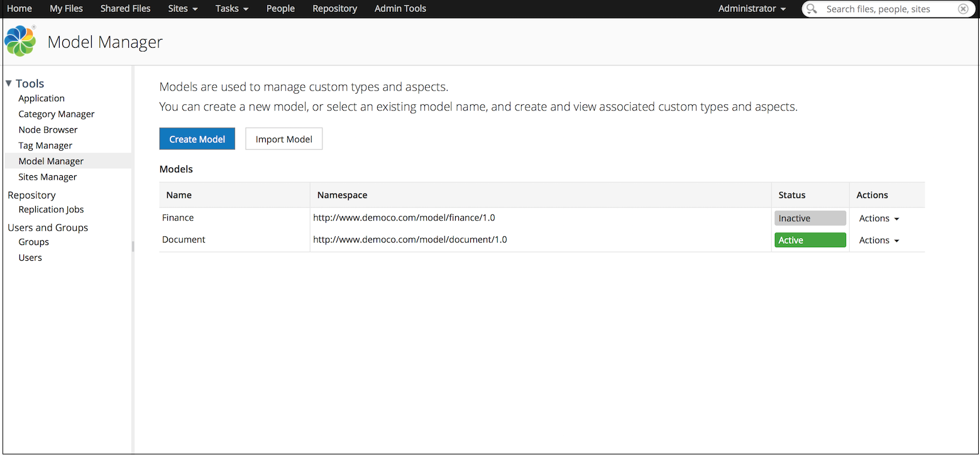Open Shared Files in the top bar

pyautogui.click(x=126, y=9)
